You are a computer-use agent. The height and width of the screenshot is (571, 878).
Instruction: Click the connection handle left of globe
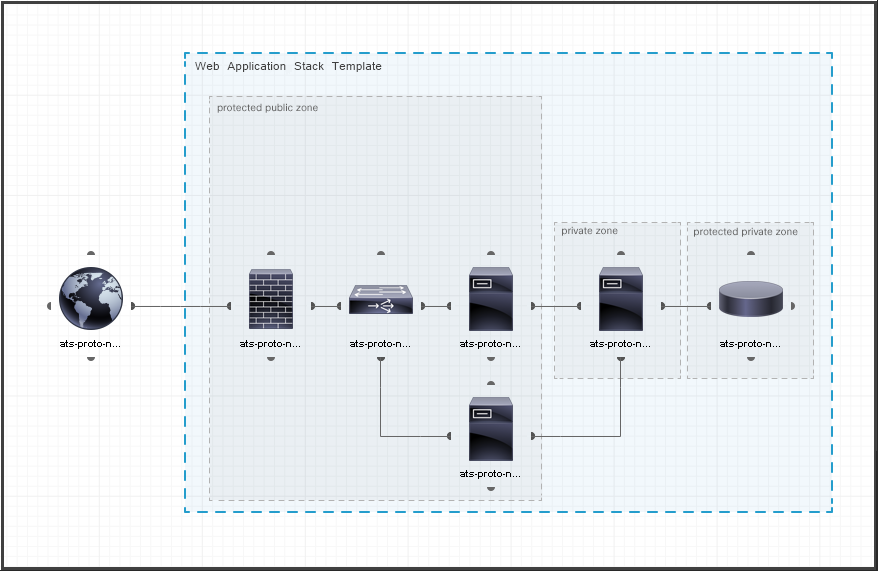click(49, 306)
